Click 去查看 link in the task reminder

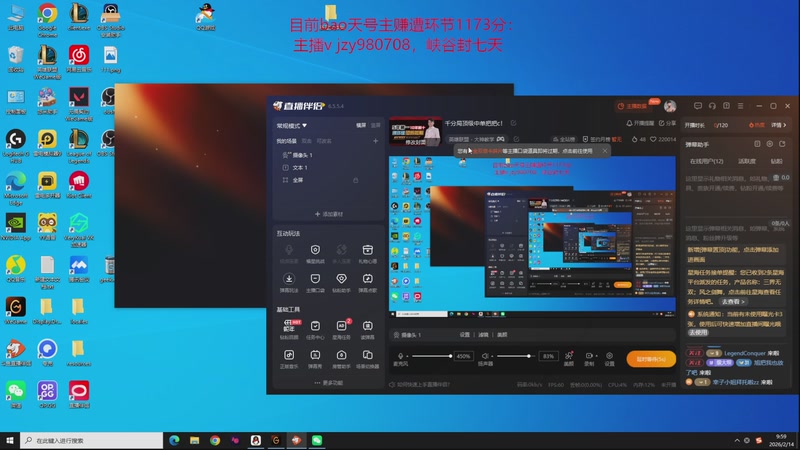[x=733, y=302]
